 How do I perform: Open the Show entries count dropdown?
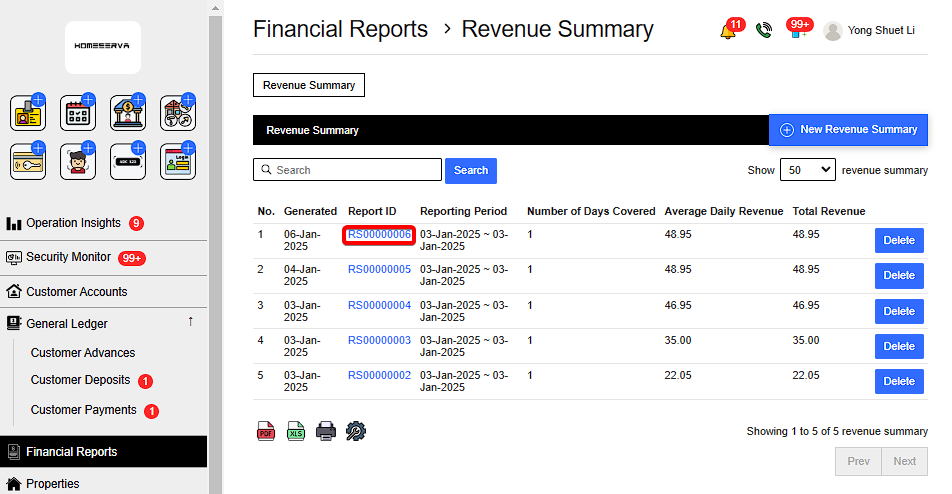pyautogui.click(x=807, y=170)
